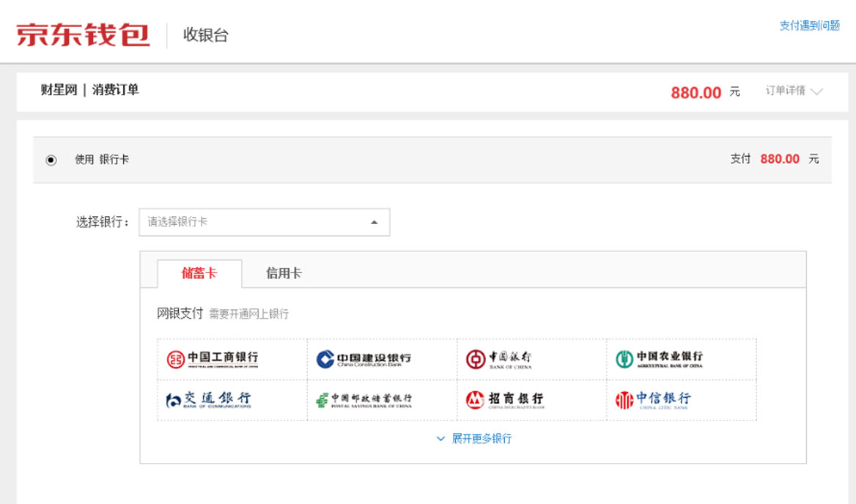Switch to the 信用卡 tab
This screenshot has height=504, width=856.
pos(284,273)
